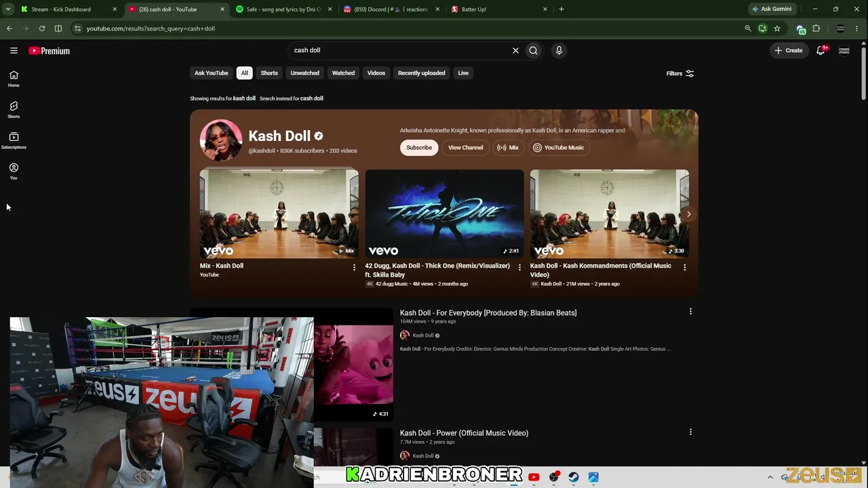Open Kash Doll - Power video title

[464, 433]
